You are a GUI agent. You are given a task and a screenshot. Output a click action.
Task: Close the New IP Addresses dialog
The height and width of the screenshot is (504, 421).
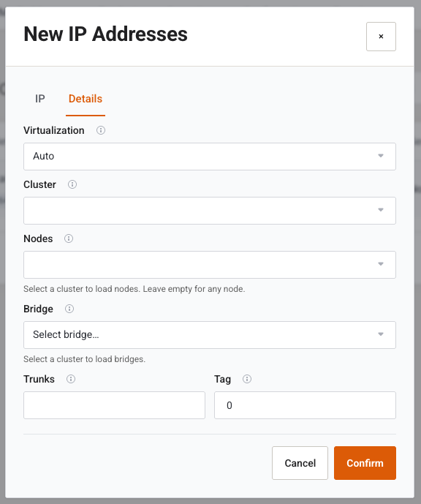[x=381, y=37]
